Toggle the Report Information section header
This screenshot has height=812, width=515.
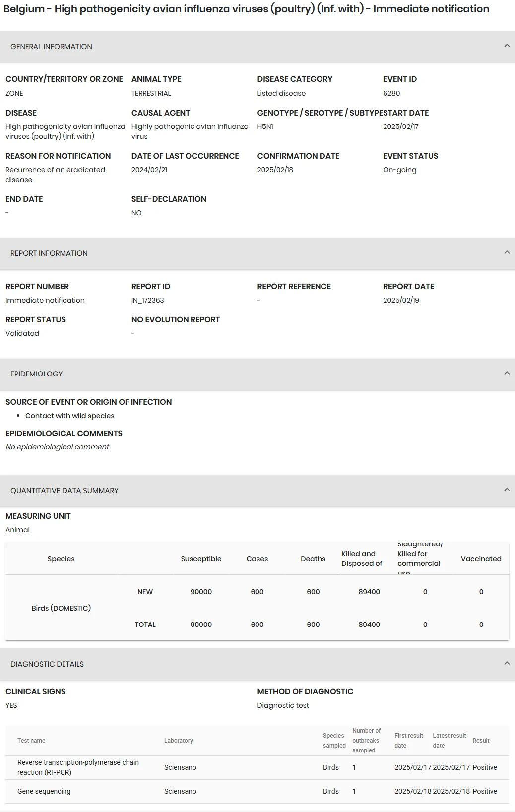257,253
